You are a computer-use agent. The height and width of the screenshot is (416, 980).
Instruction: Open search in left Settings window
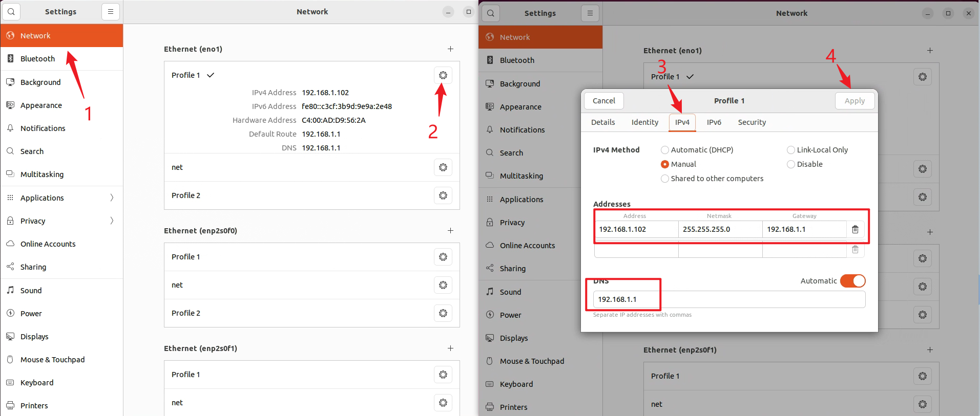[x=11, y=11]
